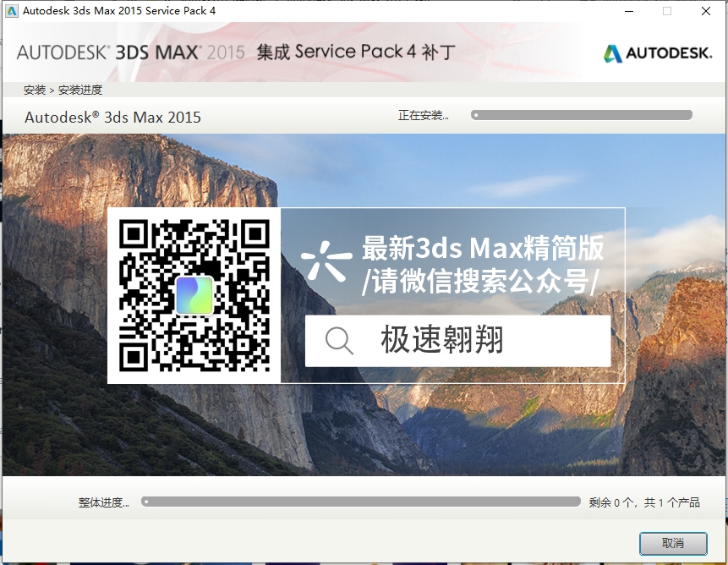Click the 正在安装 product progress bar
Viewport: 728px width, 565px height.
tap(581, 115)
